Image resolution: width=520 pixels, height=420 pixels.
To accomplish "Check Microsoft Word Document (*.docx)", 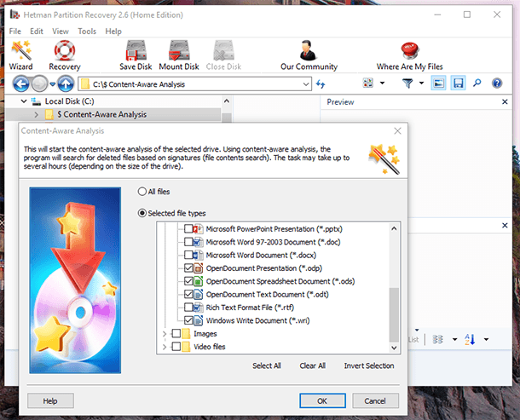I will click(188, 255).
